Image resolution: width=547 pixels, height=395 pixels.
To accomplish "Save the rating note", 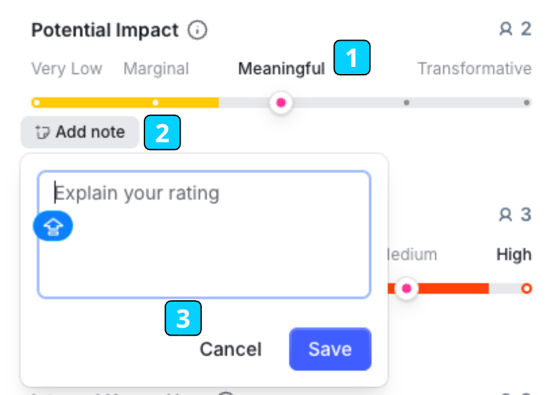I will pos(330,349).
